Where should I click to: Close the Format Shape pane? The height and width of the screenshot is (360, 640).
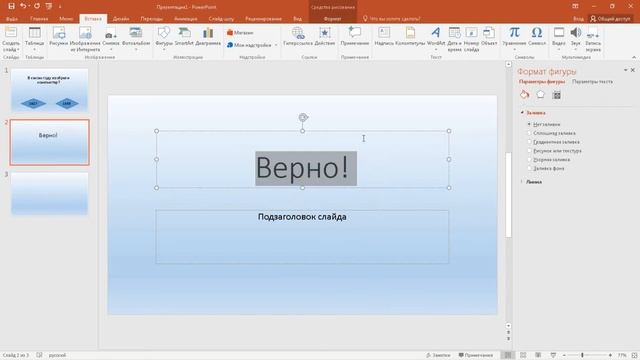[633, 70]
